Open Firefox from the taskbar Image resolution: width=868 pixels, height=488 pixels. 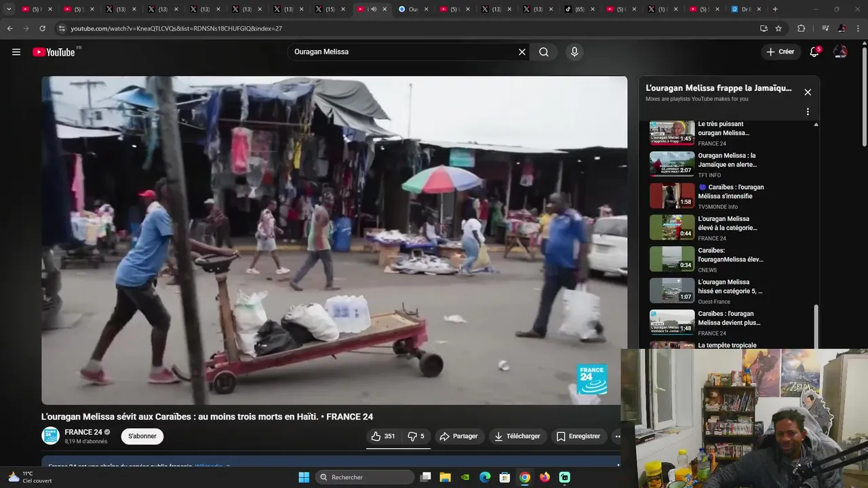click(545, 477)
